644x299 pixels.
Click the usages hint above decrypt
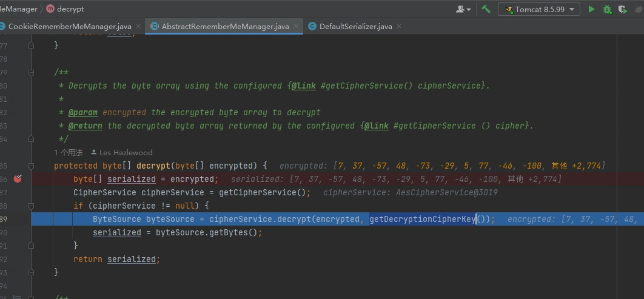[68, 153]
